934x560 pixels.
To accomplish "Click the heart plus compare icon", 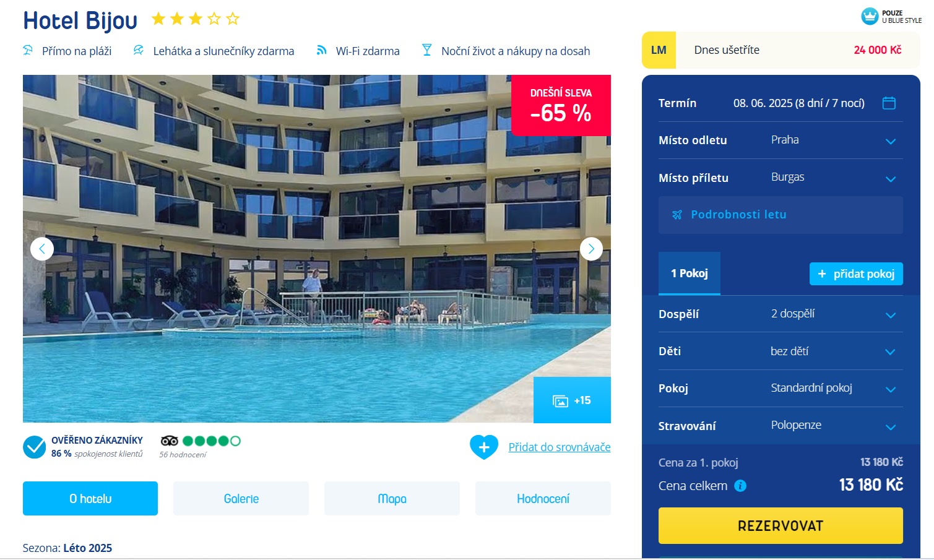I will coord(484,447).
